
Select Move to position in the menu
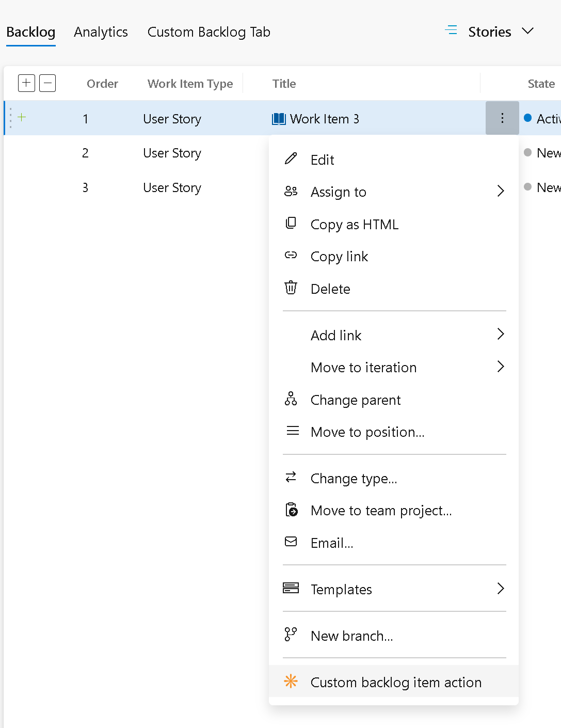[x=367, y=432]
